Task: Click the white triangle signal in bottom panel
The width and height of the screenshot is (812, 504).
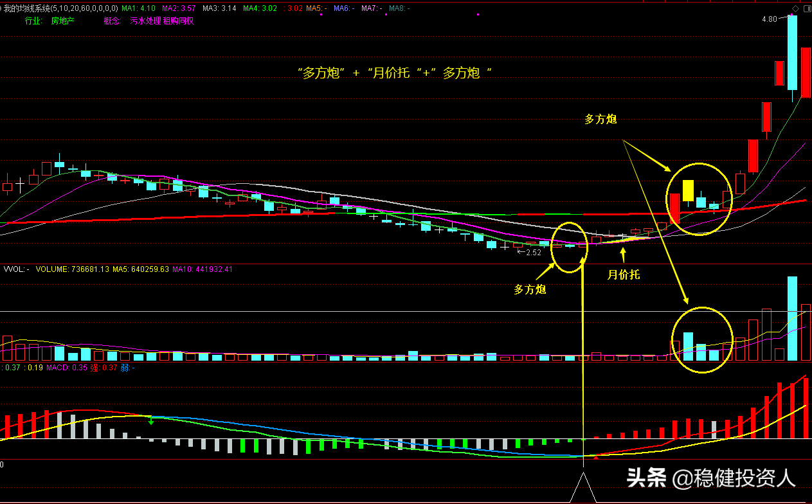Action: pos(584,487)
